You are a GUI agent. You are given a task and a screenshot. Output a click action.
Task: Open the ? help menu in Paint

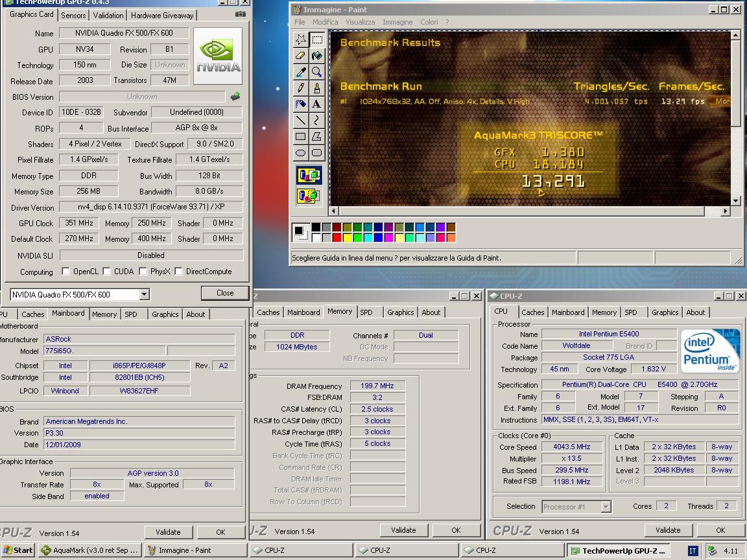click(447, 22)
